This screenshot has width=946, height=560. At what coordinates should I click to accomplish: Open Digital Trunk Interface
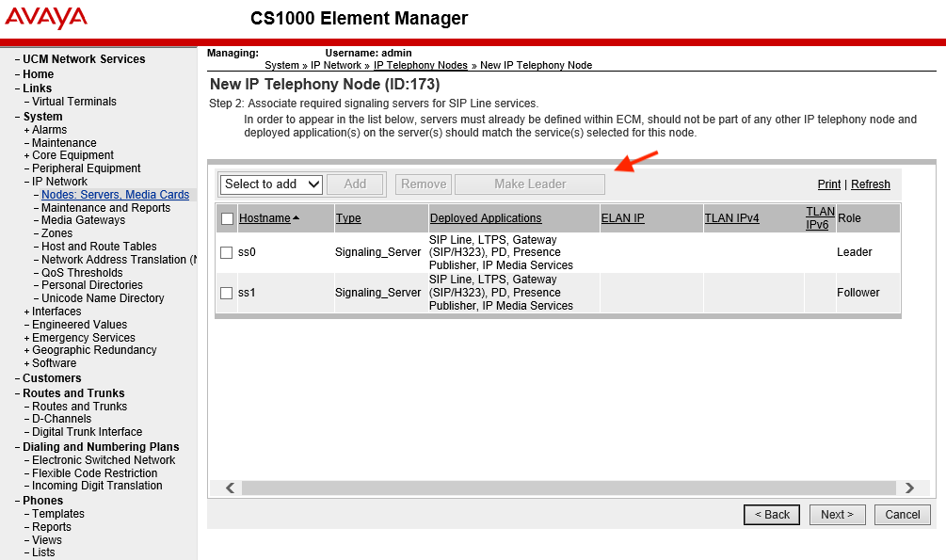click(87, 432)
